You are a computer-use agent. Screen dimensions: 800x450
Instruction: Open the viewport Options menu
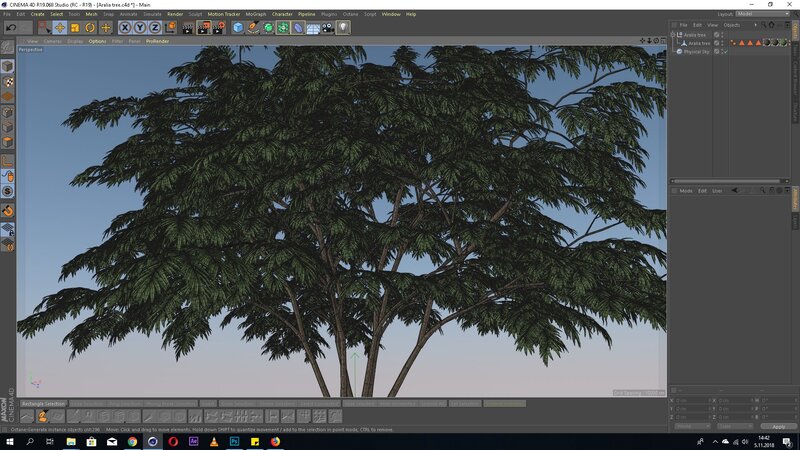tap(97, 41)
